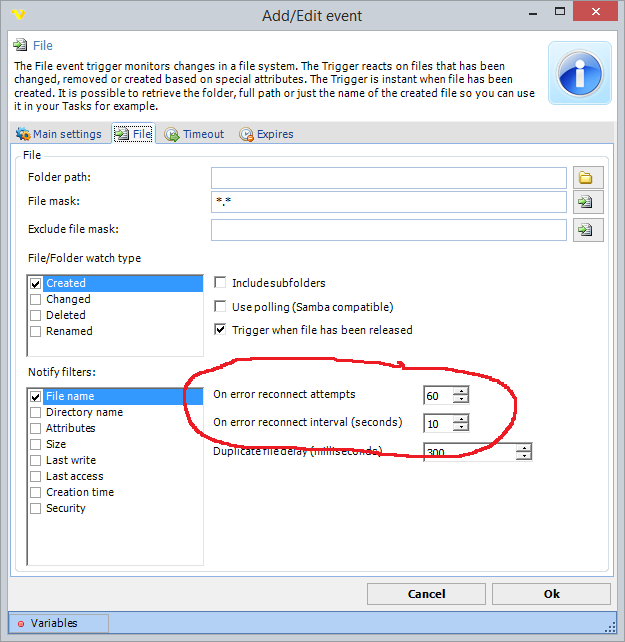Image resolution: width=625 pixels, height=642 pixels.
Task: Click the folder browse icon for Folder path
Action: pos(586,178)
